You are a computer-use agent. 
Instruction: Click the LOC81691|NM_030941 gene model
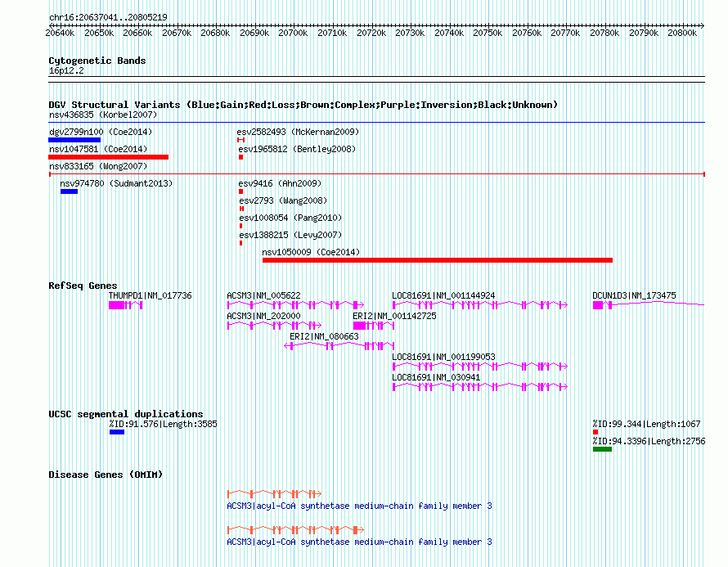[x=480, y=387]
